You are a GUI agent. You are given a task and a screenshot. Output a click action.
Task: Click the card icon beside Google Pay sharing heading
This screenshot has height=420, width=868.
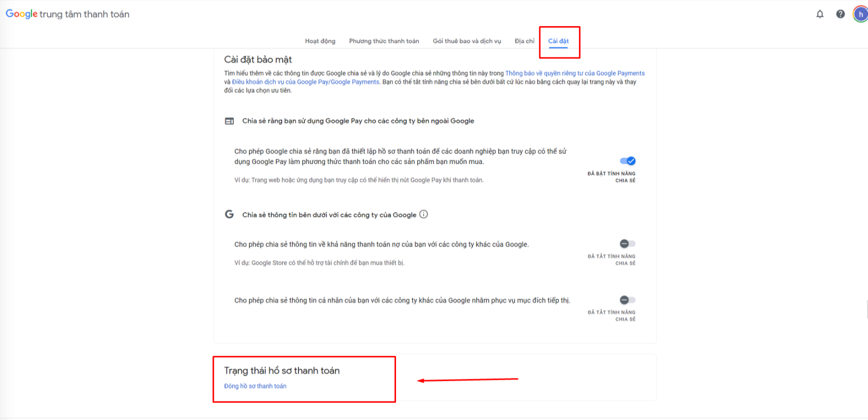[x=229, y=121]
